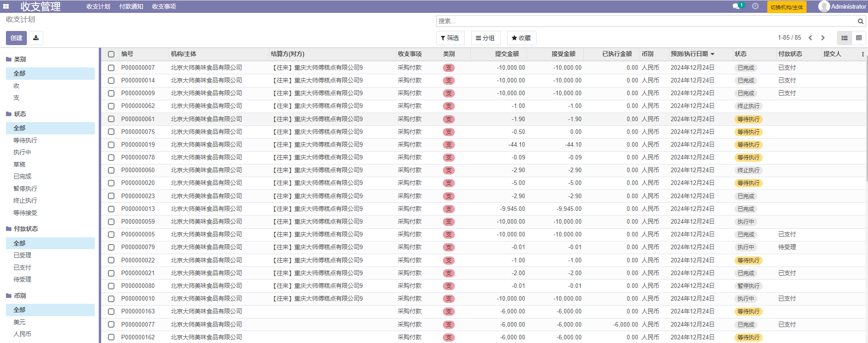Open record P000000019 row

(x=483, y=145)
